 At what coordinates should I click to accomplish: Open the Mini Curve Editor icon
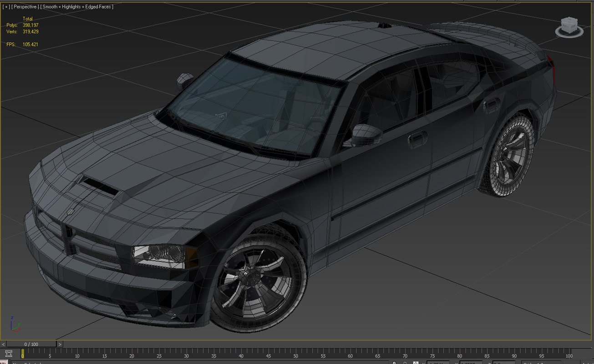pyautogui.click(x=9, y=354)
